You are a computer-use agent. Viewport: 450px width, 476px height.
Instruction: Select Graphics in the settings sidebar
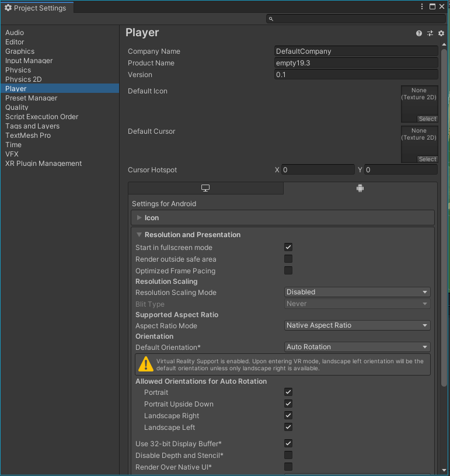(x=19, y=51)
